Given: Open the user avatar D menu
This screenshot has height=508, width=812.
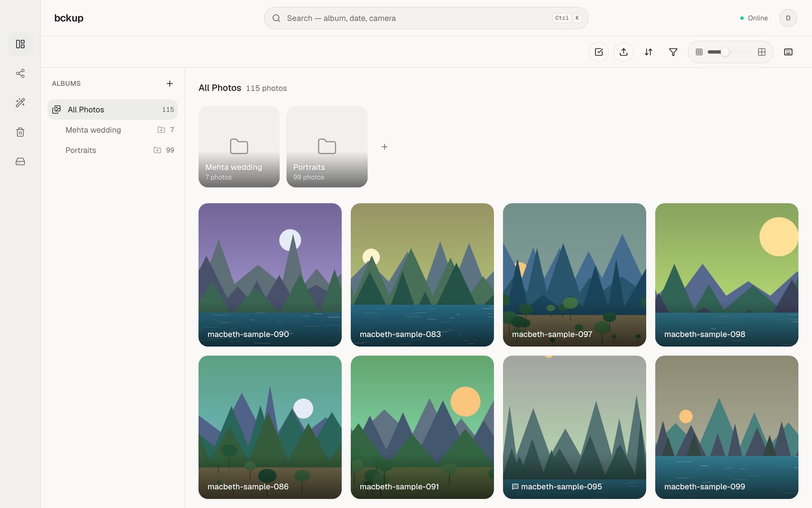Looking at the screenshot, I should point(788,18).
